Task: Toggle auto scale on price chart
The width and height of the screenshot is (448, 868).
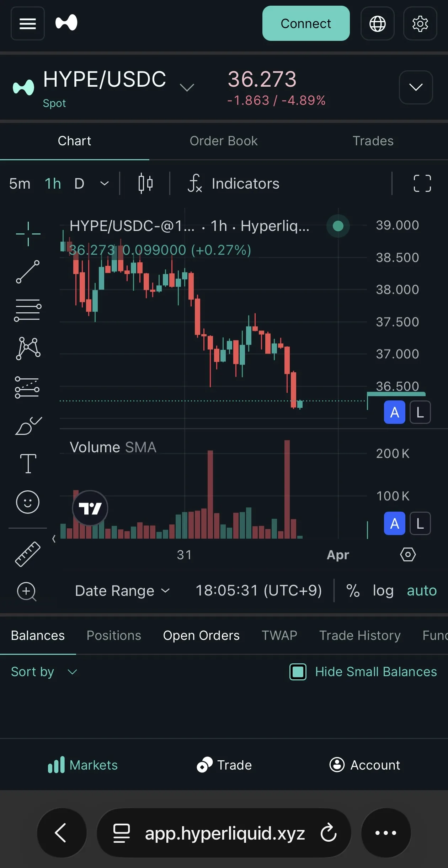Action: [x=395, y=412]
